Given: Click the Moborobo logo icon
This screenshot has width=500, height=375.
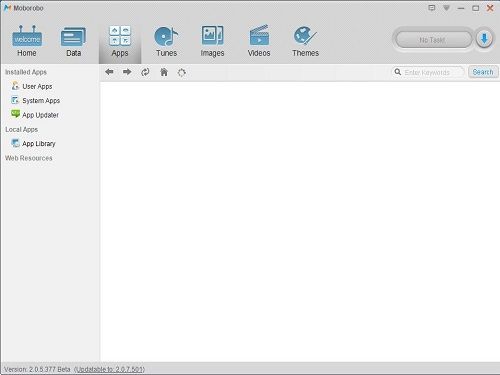Looking at the screenshot, I should (7, 8).
